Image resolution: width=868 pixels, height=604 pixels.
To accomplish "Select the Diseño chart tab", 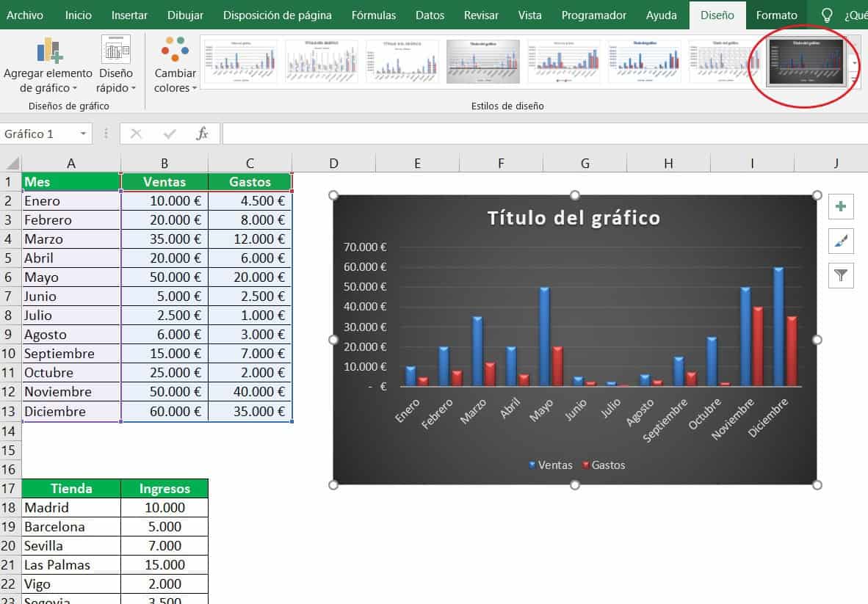I will 717,15.
